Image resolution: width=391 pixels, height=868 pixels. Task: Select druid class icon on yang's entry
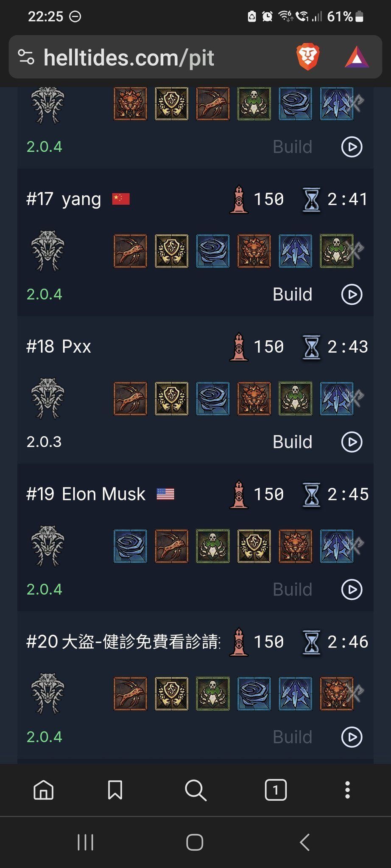pos(47,251)
